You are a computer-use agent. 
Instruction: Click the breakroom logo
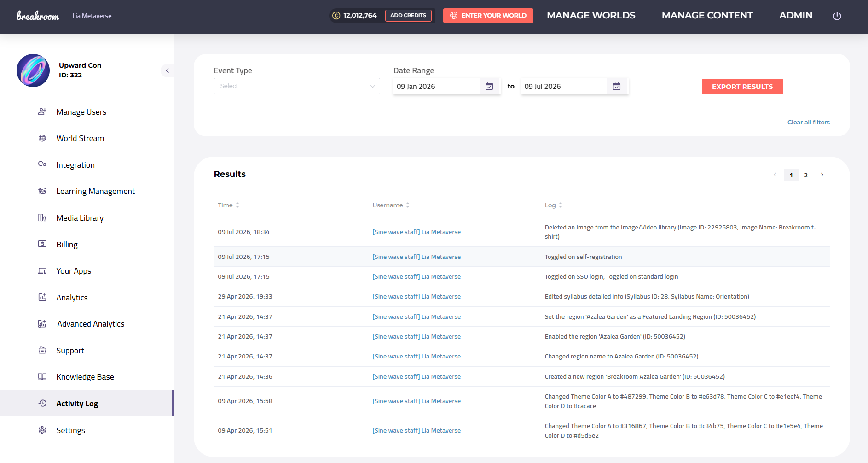[x=38, y=16]
